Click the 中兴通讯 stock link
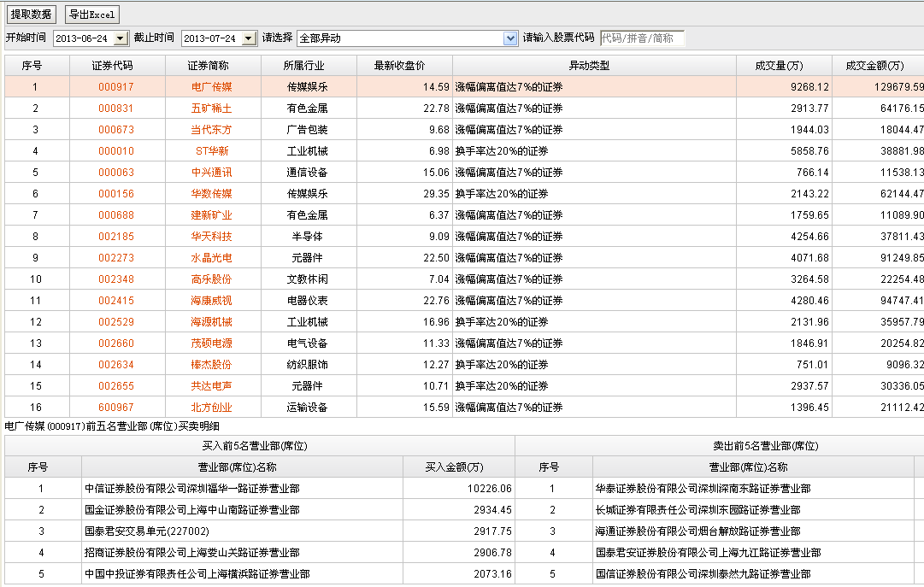The image size is (924, 587). coord(211,173)
